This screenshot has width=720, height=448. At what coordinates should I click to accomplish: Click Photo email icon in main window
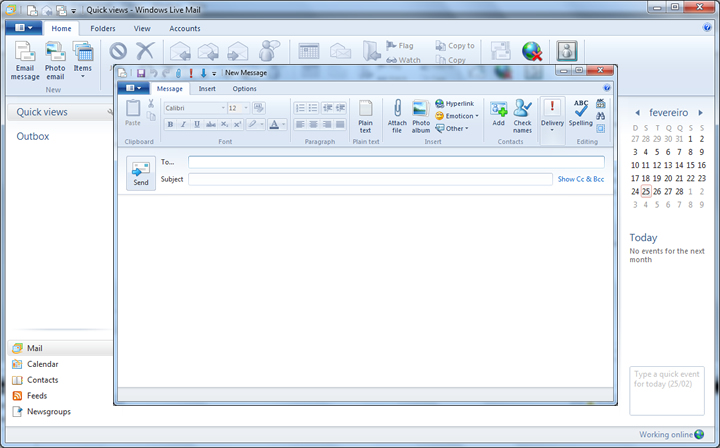55,61
